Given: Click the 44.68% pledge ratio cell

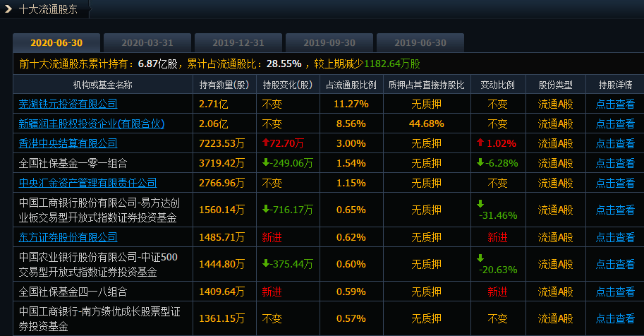Looking at the screenshot, I should pos(426,124).
